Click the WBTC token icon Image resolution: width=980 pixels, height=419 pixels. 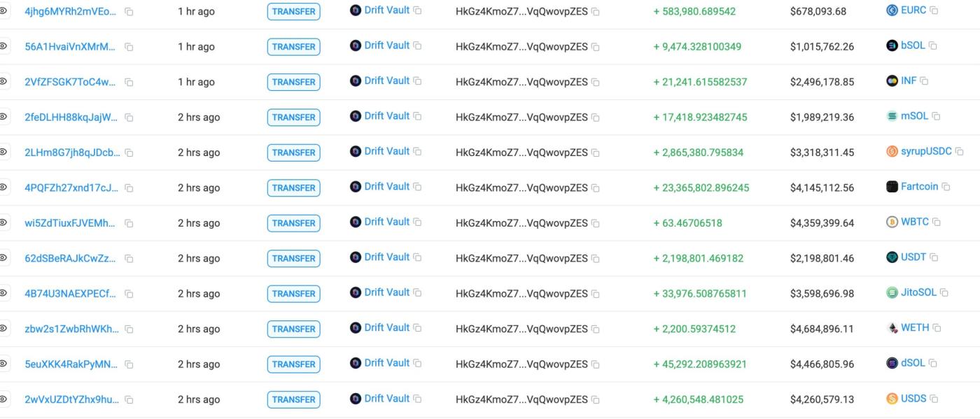coord(892,222)
